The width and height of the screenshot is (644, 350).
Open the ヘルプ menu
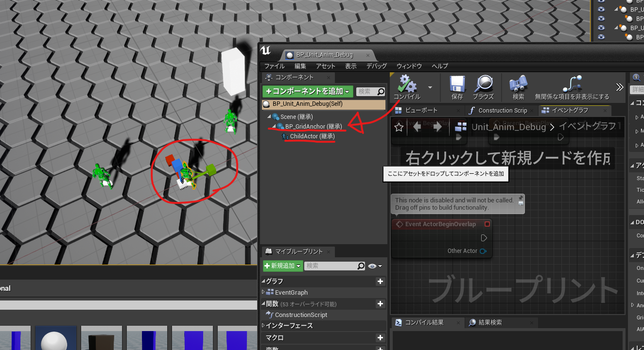click(x=440, y=66)
